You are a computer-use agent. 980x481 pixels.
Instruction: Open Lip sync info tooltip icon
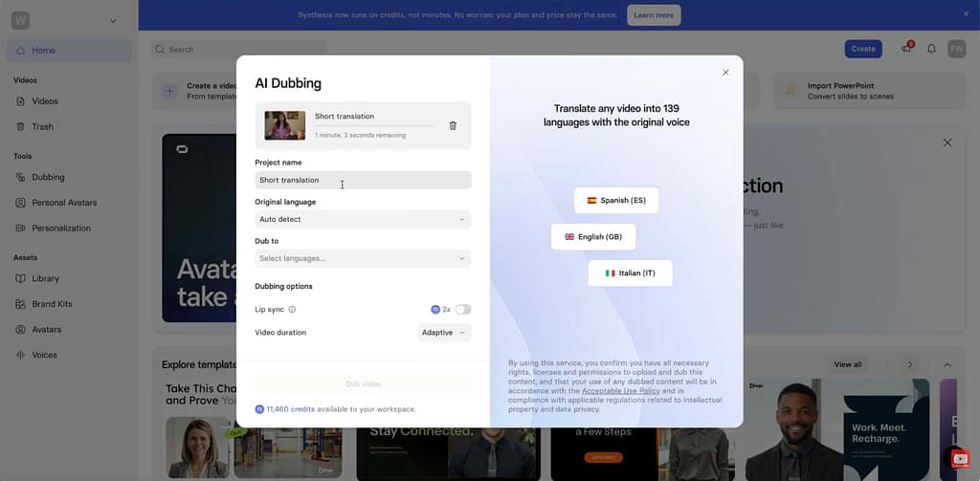pyautogui.click(x=292, y=309)
